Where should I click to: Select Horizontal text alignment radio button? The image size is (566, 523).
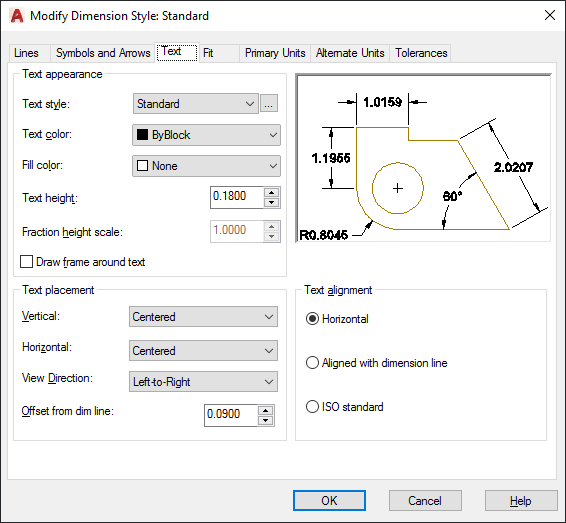coord(312,319)
